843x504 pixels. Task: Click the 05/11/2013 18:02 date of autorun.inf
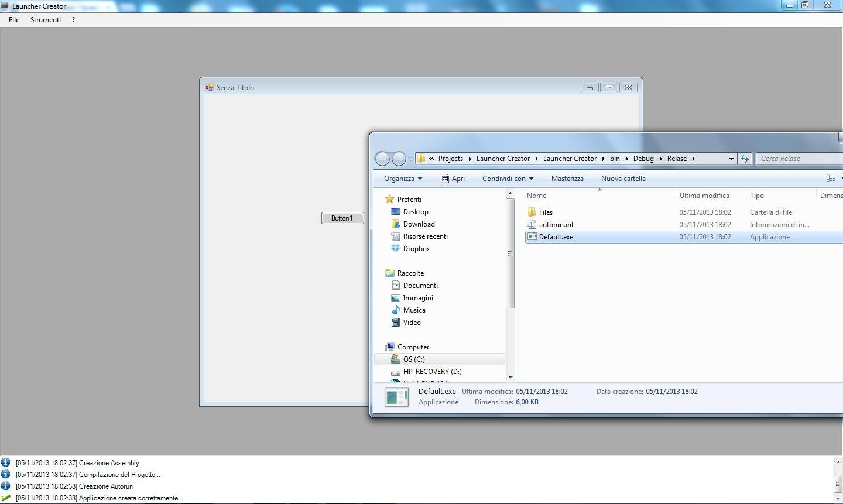(705, 225)
